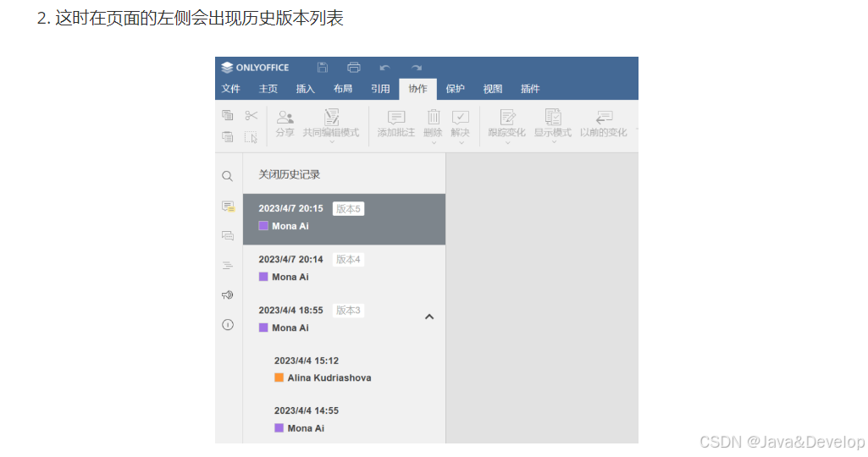868x457 pixels.
Task: Open the comments icon in left sidebar
Action: [228, 206]
